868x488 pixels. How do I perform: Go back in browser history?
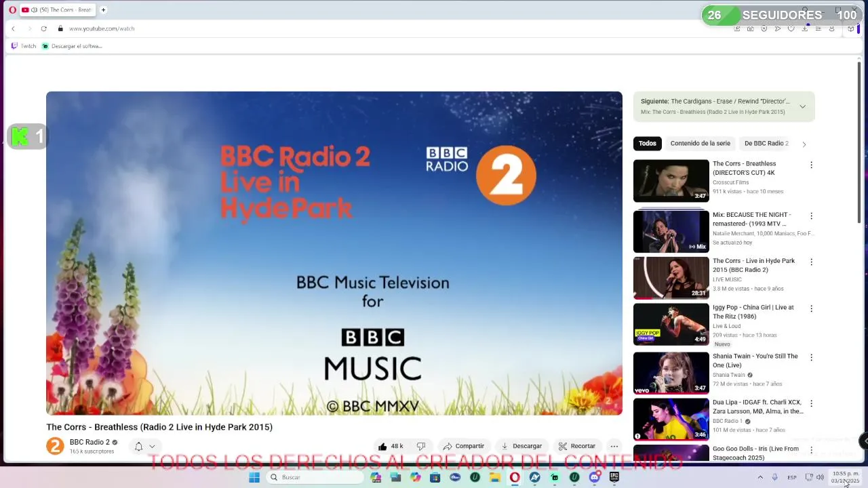[x=13, y=28]
